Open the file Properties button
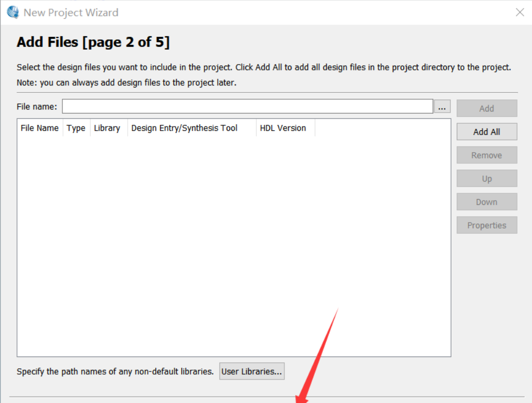This screenshot has width=532, height=403. tap(487, 225)
